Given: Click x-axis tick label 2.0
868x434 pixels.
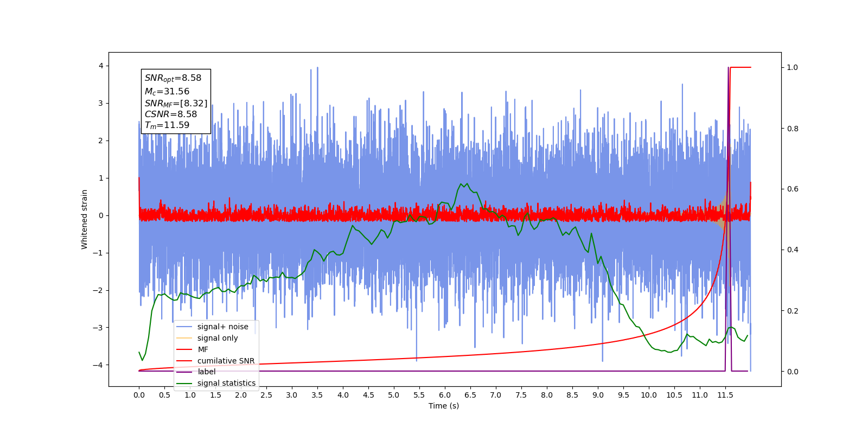Looking at the screenshot, I should 241,395.
